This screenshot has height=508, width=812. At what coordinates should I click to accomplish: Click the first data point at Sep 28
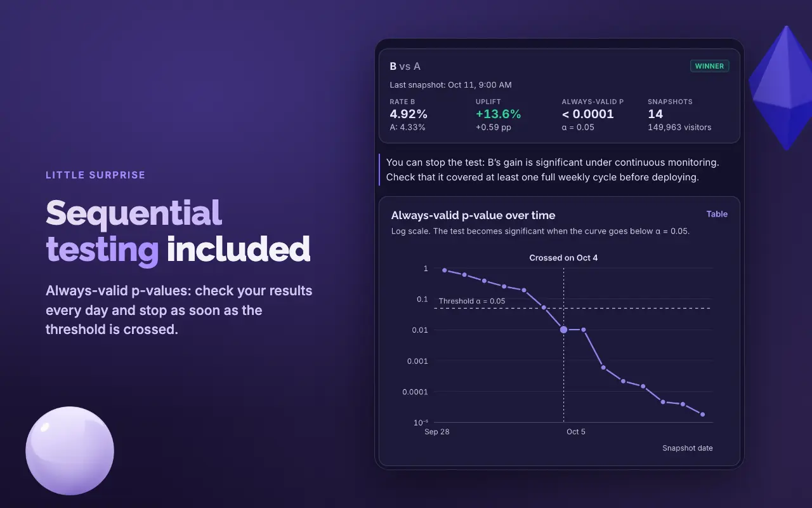(444, 271)
